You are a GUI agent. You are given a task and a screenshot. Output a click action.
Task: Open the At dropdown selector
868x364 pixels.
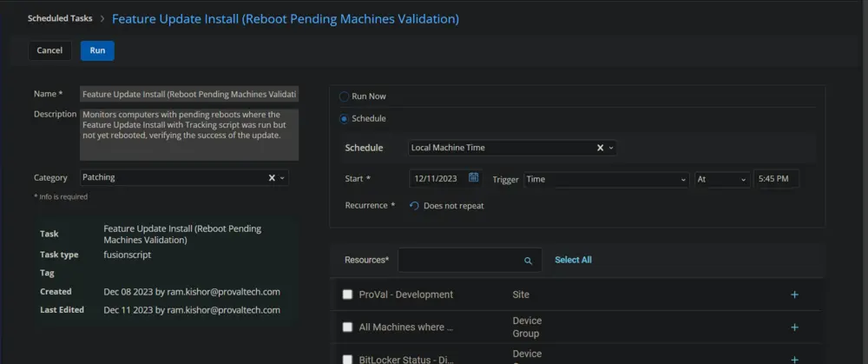pyautogui.click(x=722, y=180)
